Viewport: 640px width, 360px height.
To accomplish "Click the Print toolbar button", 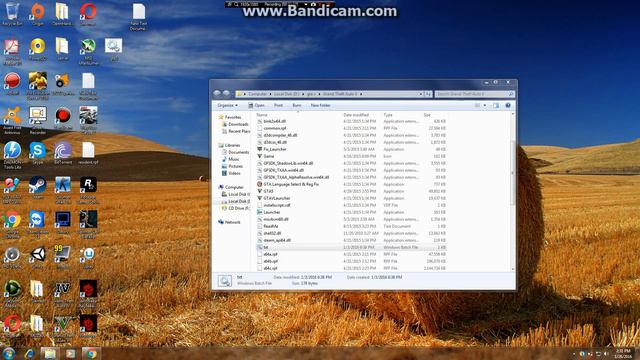I will click(278, 105).
